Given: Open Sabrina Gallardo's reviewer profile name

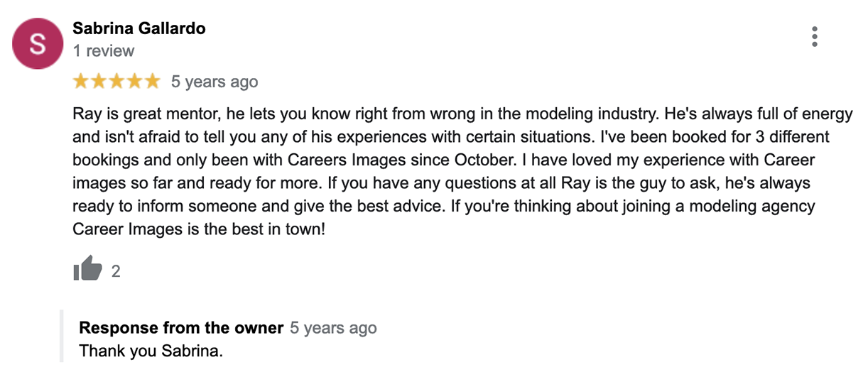Looking at the screenshot, I should click(x=139, y=28).
